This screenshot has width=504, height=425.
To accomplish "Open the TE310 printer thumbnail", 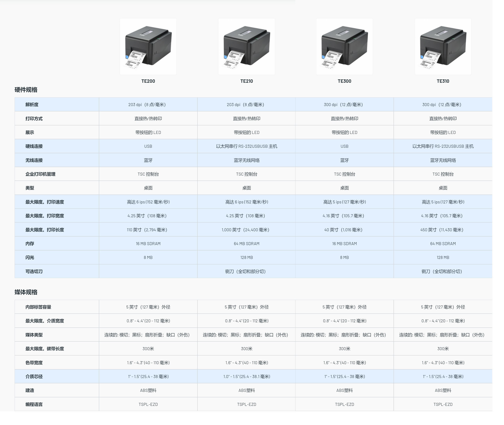I will (443, 46).
